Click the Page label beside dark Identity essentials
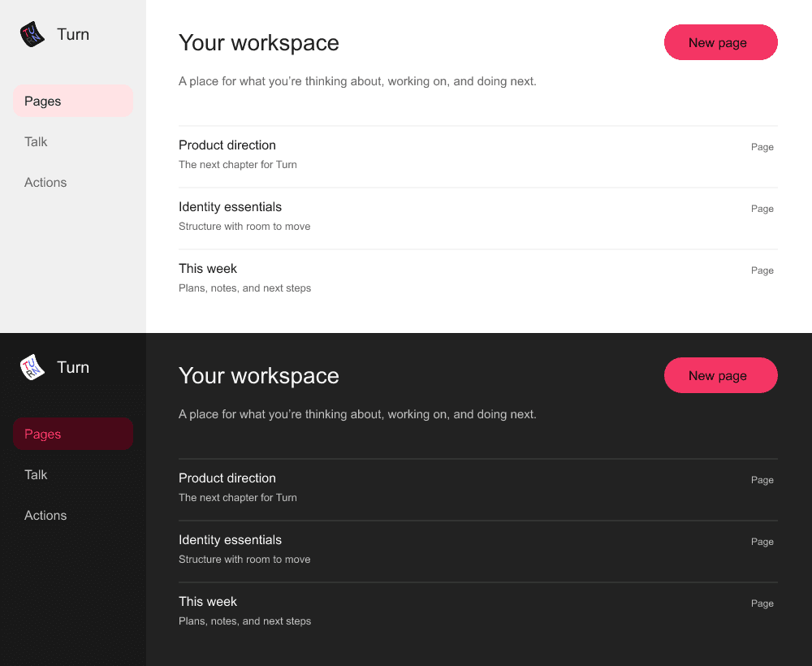Viewport: 812px width, 666px height. click(762, 542)
